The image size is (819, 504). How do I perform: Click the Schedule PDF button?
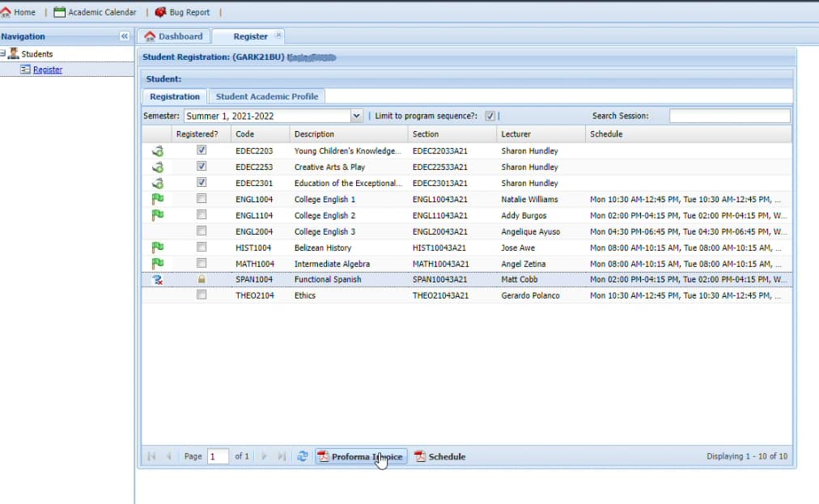point(439,456)
